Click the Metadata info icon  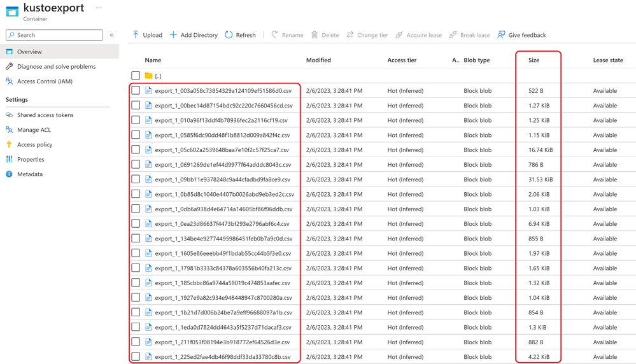pyautogui.click(x=9, y=174)
